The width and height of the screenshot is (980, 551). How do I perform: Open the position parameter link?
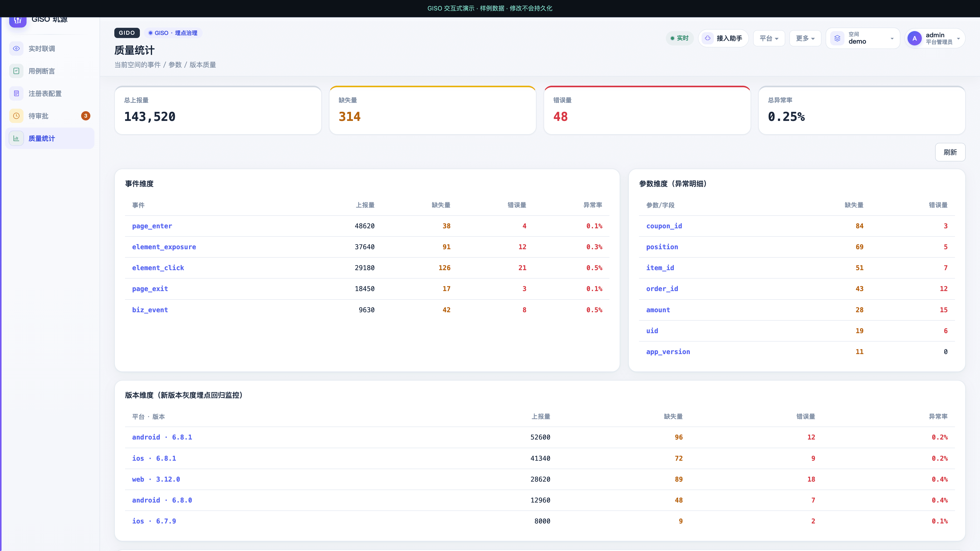tap(662, 247)
